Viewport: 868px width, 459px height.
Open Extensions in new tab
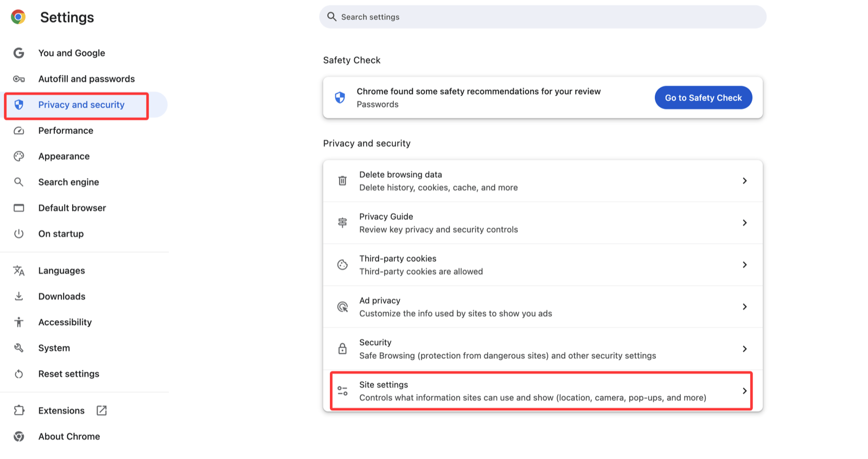61,411
